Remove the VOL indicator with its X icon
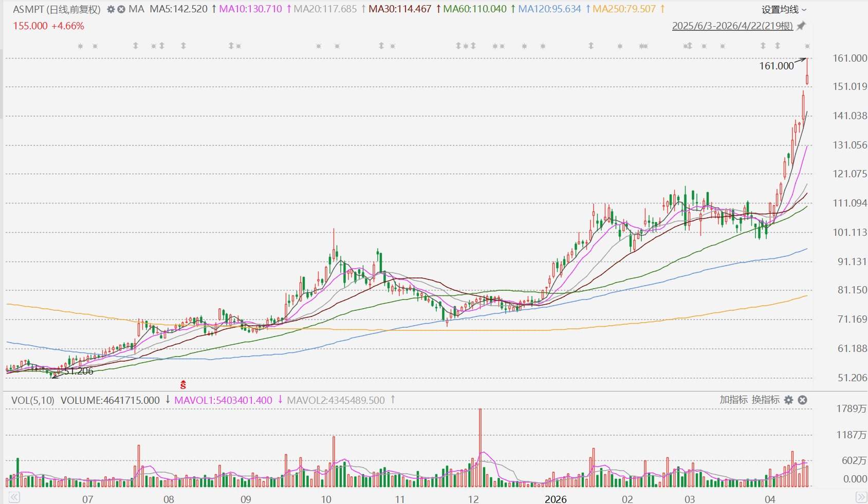 [803, 400]
